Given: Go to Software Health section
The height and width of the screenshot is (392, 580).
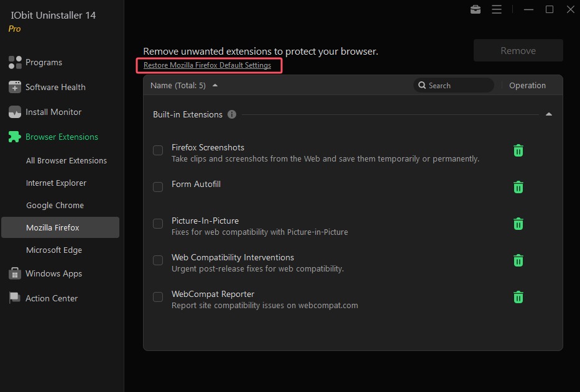Looking at the screenshot, I should (x=55, y=87).
